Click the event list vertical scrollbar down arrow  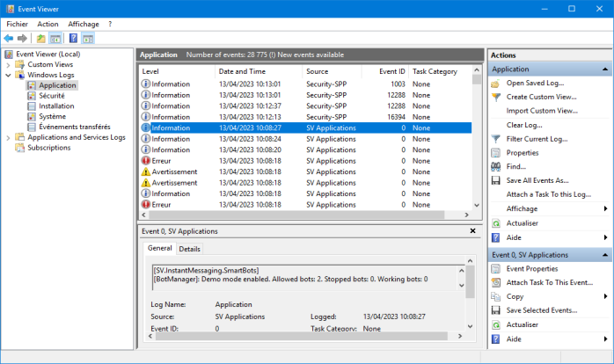click(x=477, y=205)
